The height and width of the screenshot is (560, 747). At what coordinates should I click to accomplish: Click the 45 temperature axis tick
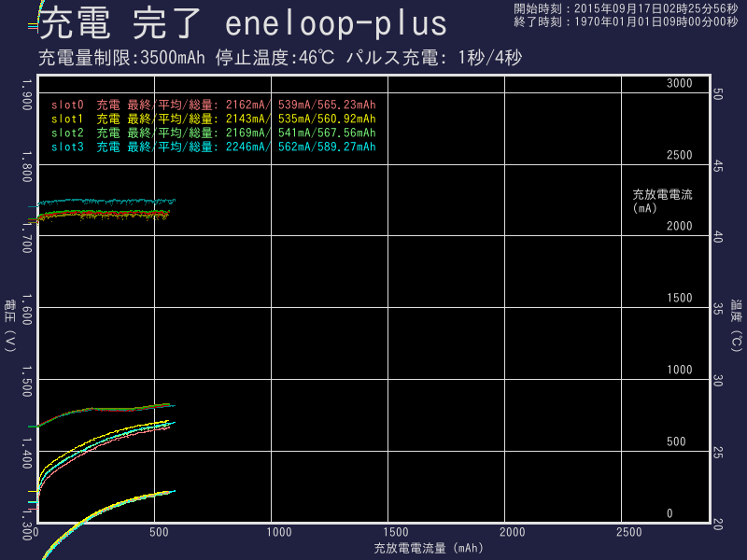718,166
